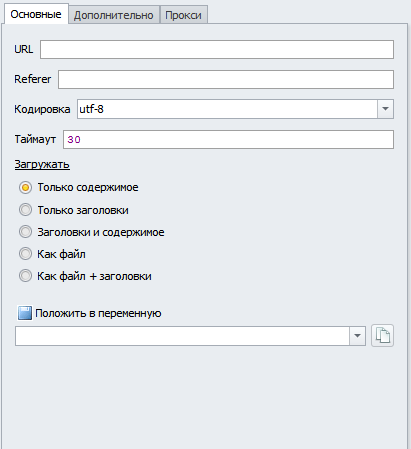Image resolution: width=411 pixels, height=449 pixels.
Task: Expand the Кодировка dropdown arrow
Action: click(x=385, y=109)
